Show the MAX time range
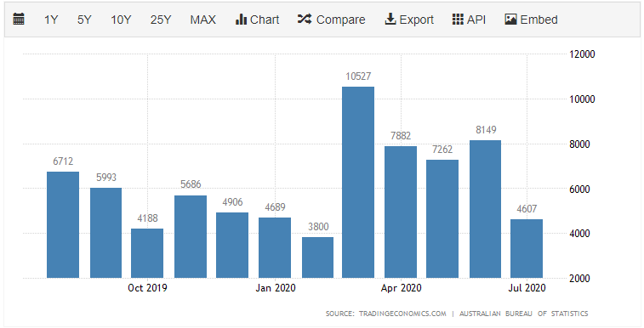The height and width of the screenshot is (328, 644). click(202, 20)
